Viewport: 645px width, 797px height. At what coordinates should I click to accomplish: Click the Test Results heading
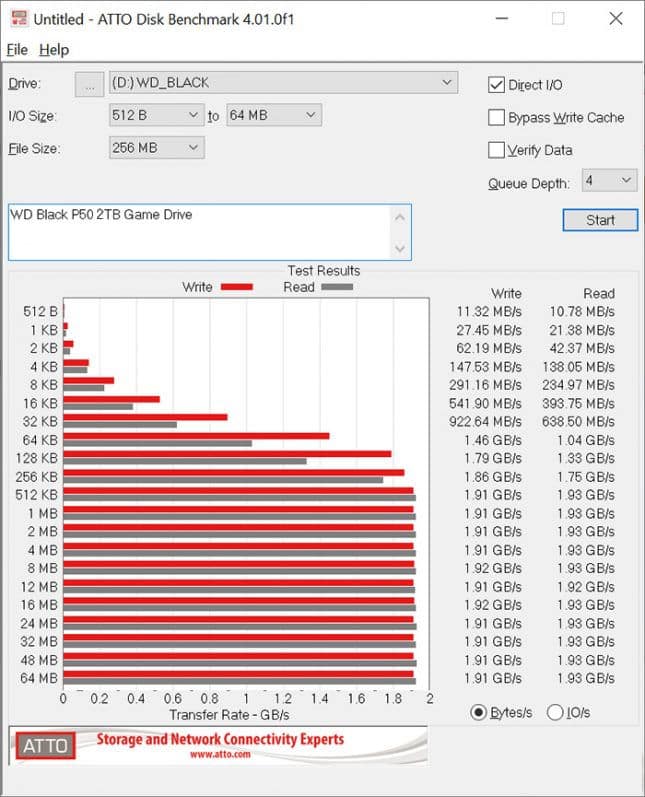[x=324, y=271]
